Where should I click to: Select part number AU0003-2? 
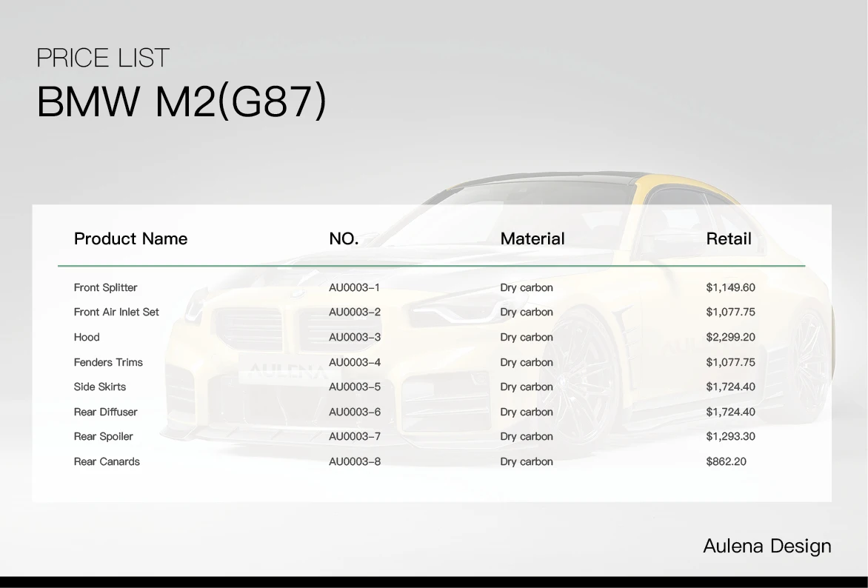point(355,312)
